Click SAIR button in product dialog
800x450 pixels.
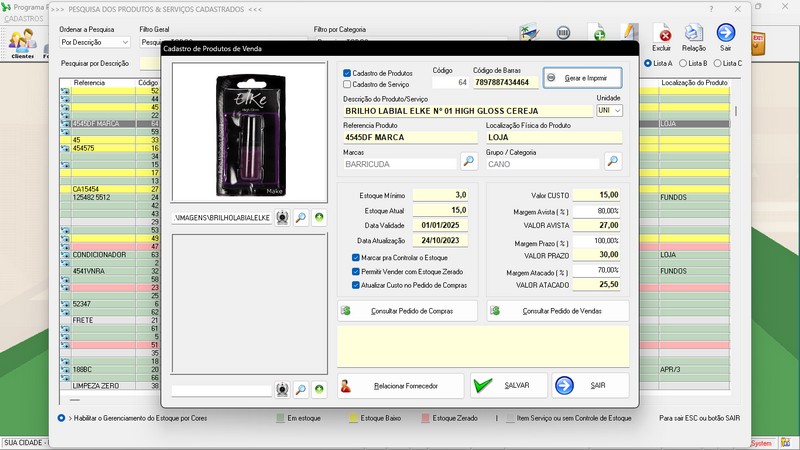[590, 386]
